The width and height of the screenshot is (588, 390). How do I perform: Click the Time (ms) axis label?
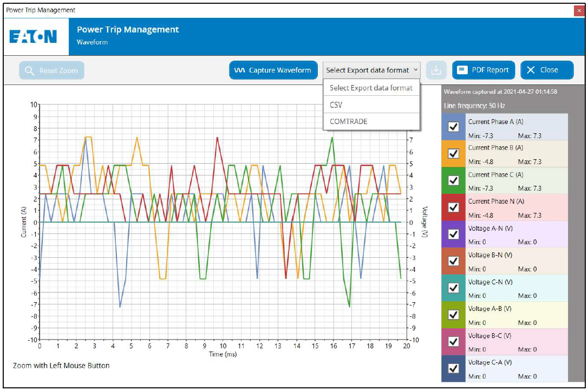point(223,354)
